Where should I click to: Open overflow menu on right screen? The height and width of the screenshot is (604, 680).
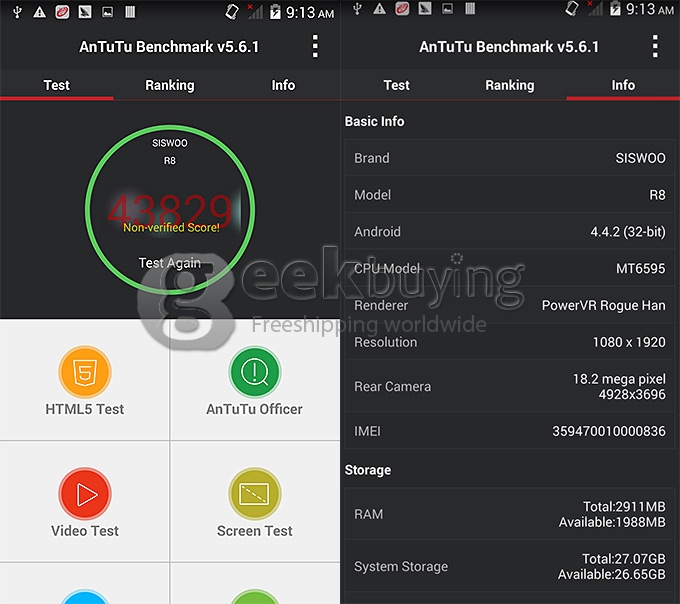(x=655, y=46)
